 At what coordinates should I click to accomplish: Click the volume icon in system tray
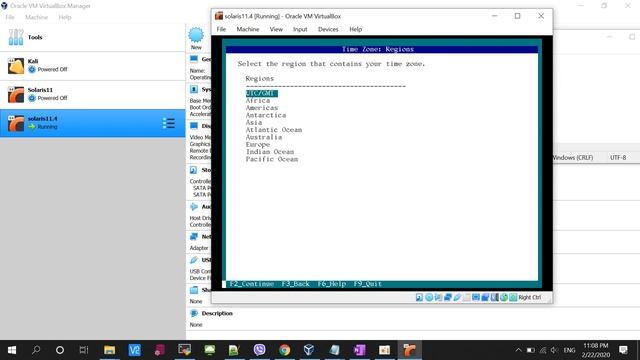(554, 350)
